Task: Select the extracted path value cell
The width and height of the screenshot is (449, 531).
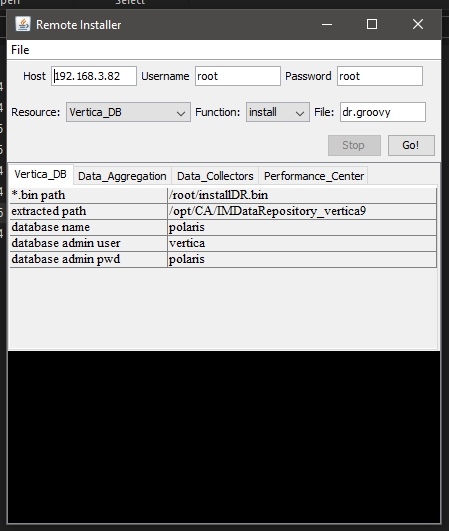Action: 302,211
